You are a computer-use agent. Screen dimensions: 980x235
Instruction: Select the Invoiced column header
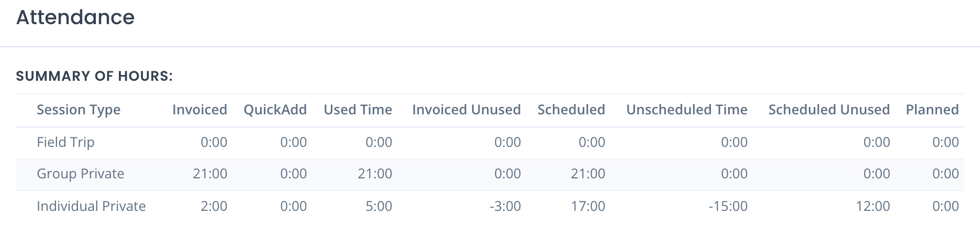click(199, 110)
